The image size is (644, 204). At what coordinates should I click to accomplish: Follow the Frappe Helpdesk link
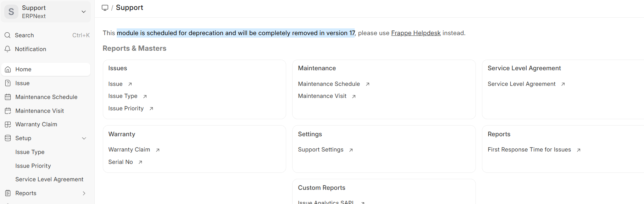coord(416,33)
